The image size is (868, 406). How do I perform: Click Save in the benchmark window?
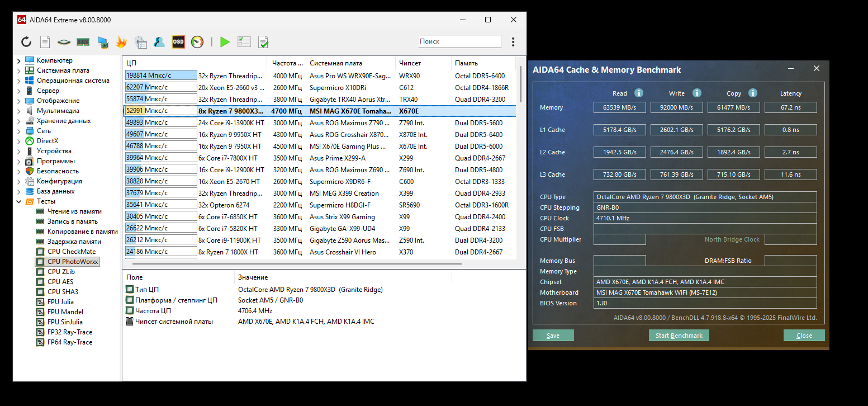pos(553,336)
